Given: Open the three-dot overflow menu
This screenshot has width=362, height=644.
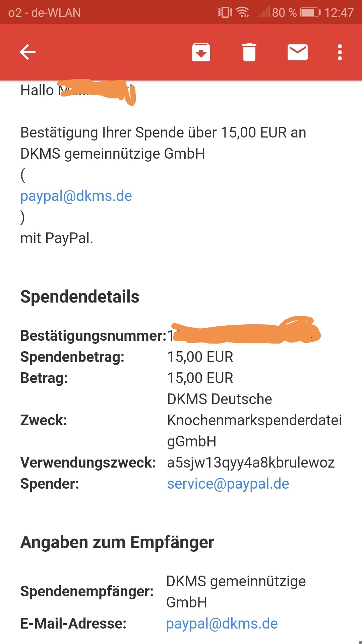Looking at the screenshot, I should [340, 52].
